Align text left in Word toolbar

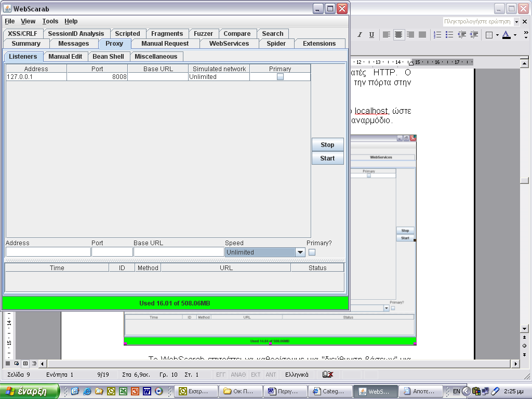pyautogui.click(x=386, y=35)
